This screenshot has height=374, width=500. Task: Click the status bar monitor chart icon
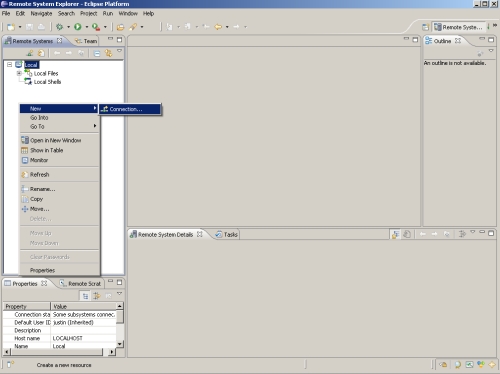(469, 365)
